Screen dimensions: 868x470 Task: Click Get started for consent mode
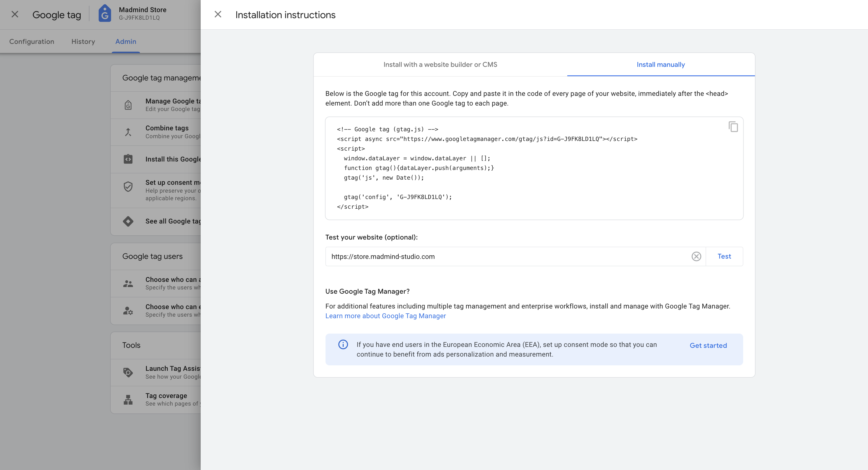point(708,345)
